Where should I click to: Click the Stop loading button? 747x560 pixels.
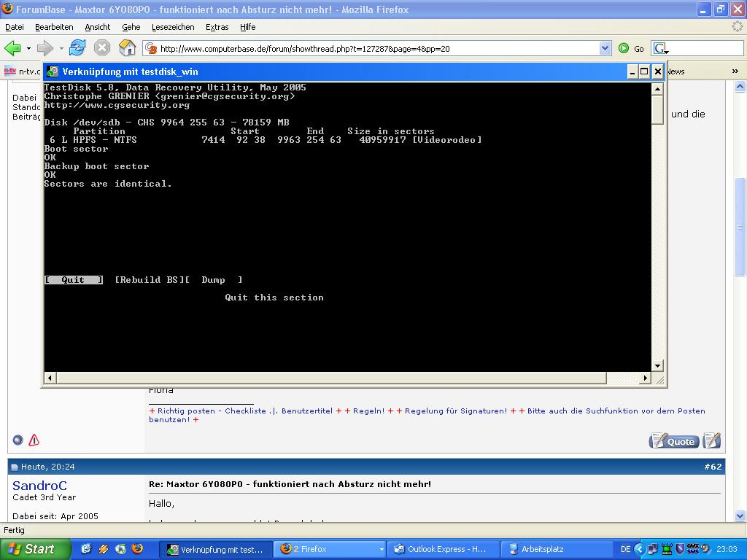102,48
